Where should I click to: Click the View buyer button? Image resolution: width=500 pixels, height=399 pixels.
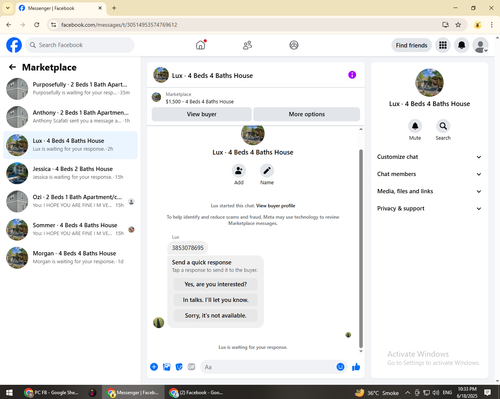(x=202, y=114)
